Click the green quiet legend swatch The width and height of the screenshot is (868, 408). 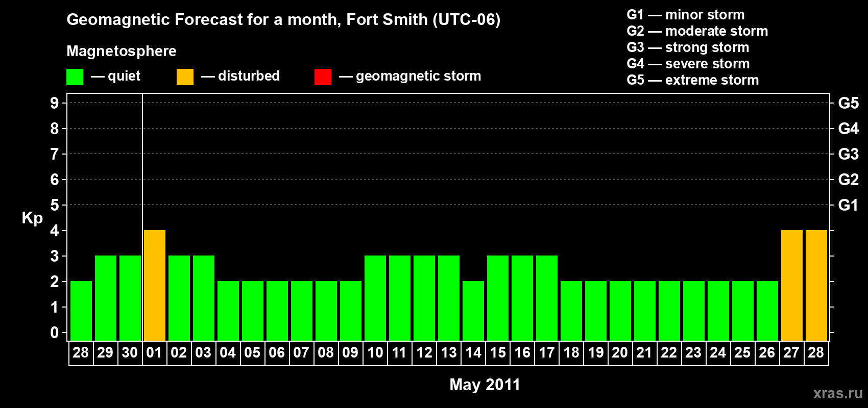75,77
